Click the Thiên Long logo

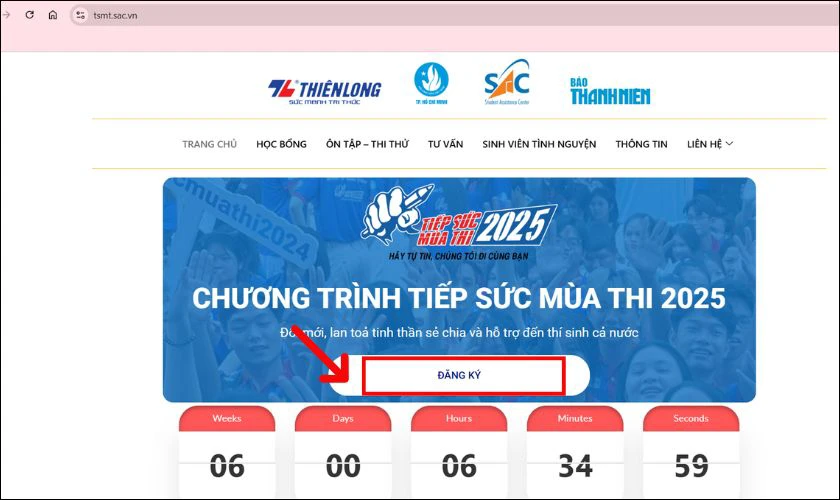click(325, 92)
